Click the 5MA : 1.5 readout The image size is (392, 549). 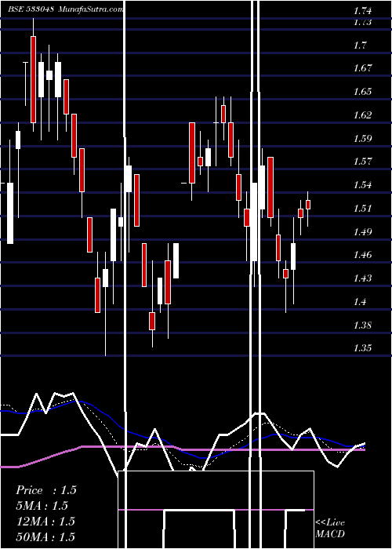[x=42, y=506]
